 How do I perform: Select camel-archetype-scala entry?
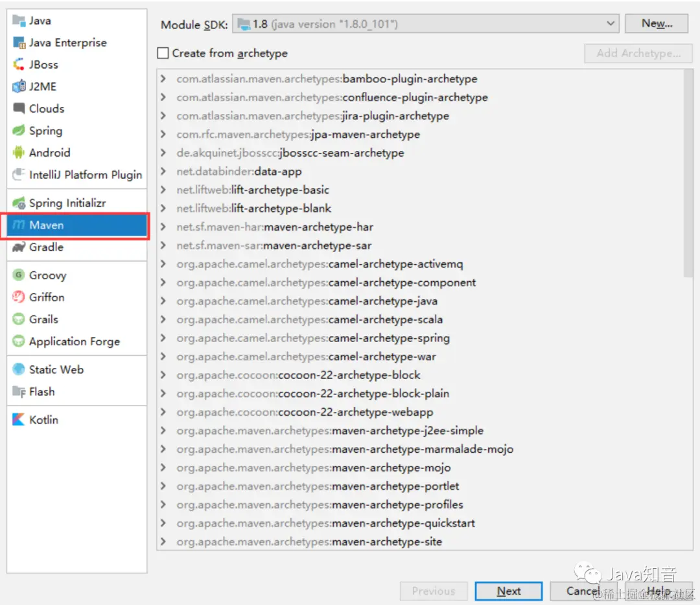pos(309,319)
